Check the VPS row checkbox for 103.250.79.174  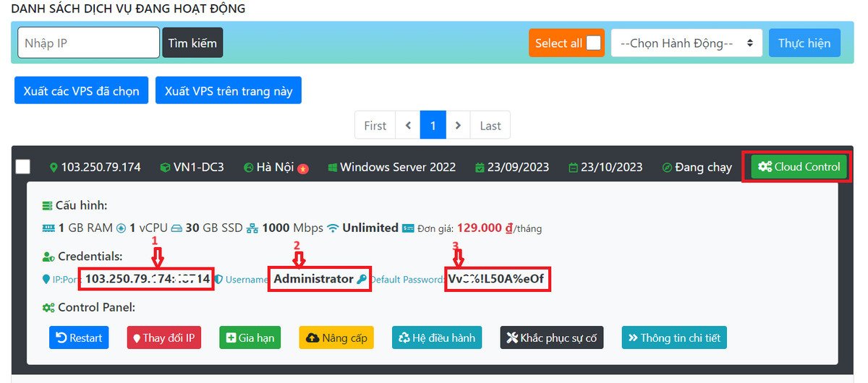click(23, 167)
